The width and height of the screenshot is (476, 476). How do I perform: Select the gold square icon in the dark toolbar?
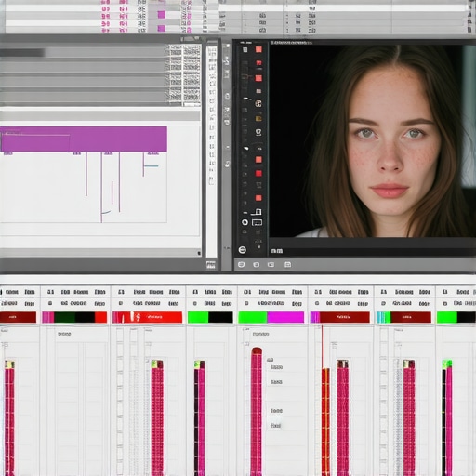tap(258, 118)
